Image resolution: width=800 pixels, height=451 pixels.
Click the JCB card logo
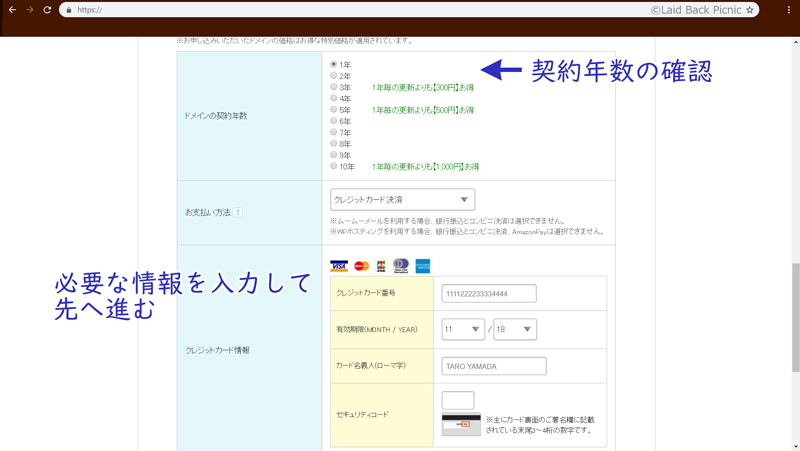coord(381,266)
